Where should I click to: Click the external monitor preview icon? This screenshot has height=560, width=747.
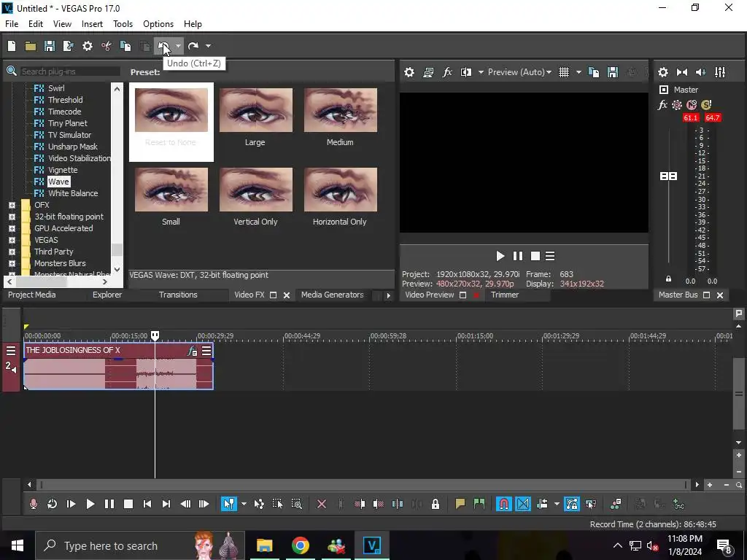tap(428, 72)
